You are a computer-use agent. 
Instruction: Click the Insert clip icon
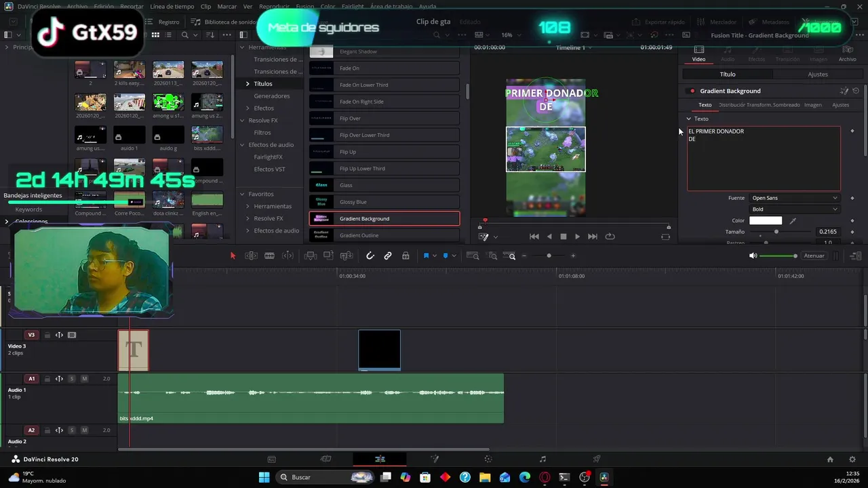[x=311, y=256]
